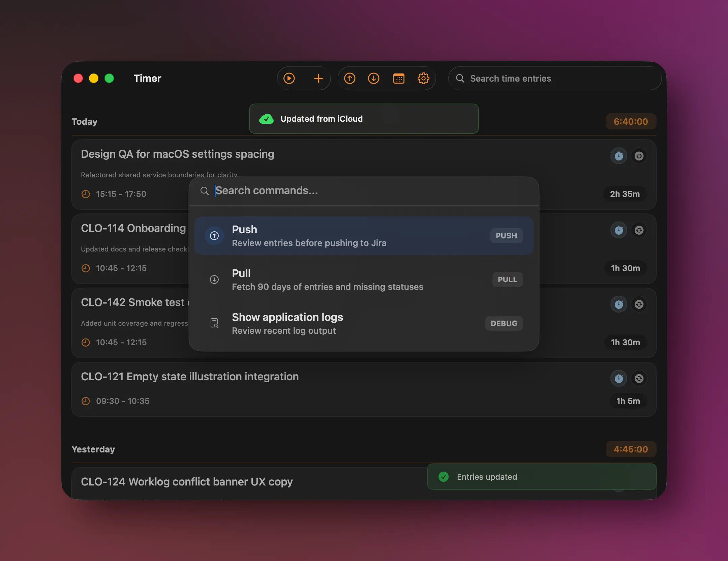Click the 2h 35m duration badge
The height and width of the screenshot is (561, 728).
pyautogui.click(x=625, y=194)
